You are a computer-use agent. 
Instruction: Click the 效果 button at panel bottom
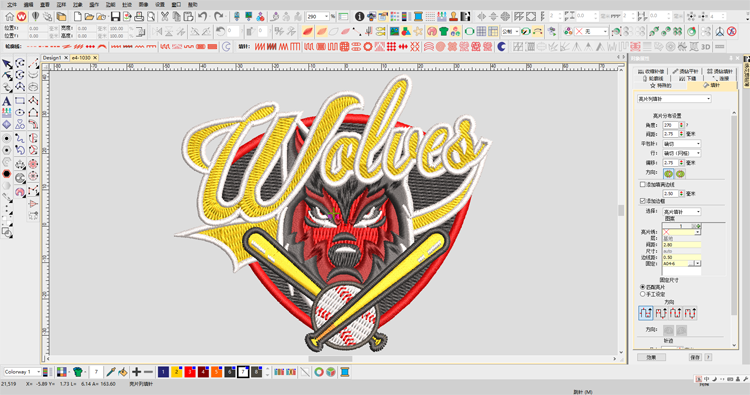(x=651, y=357)
